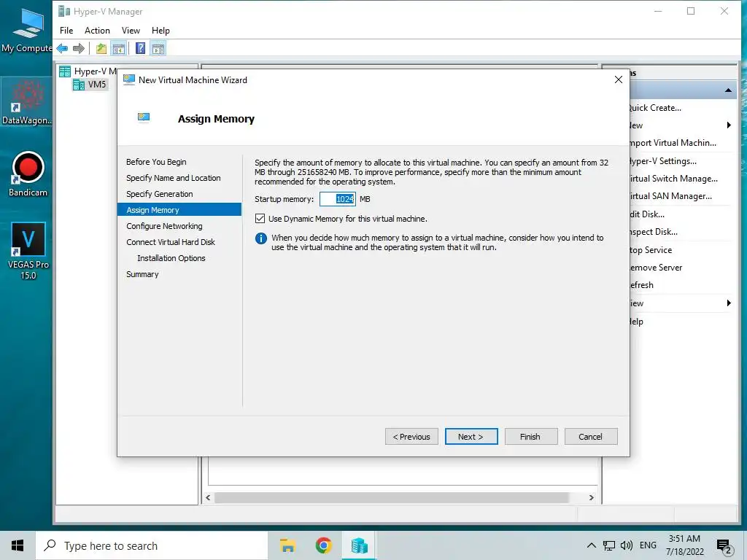Image resolution: width=747 pixels, height=560 pixels.
Task: Click the horizontal scrollbar thumb in center pane
Action: click(x=391, y=497)
